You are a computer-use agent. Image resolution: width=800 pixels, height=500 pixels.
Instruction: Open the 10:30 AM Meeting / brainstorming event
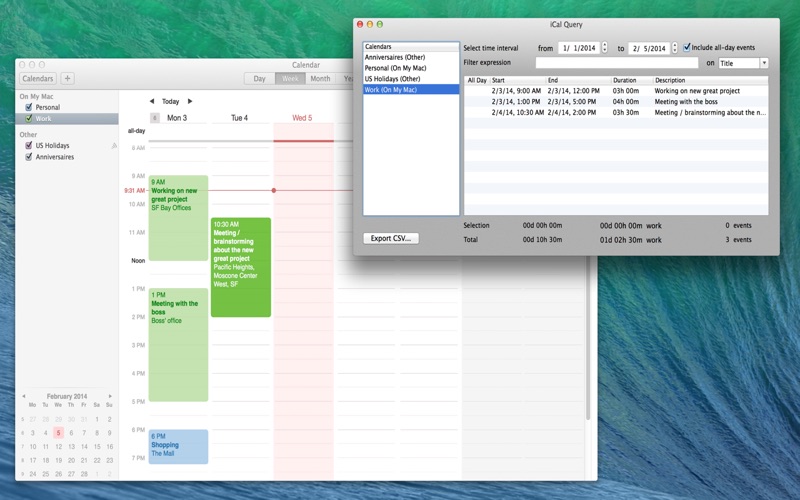tap(240, 267)
